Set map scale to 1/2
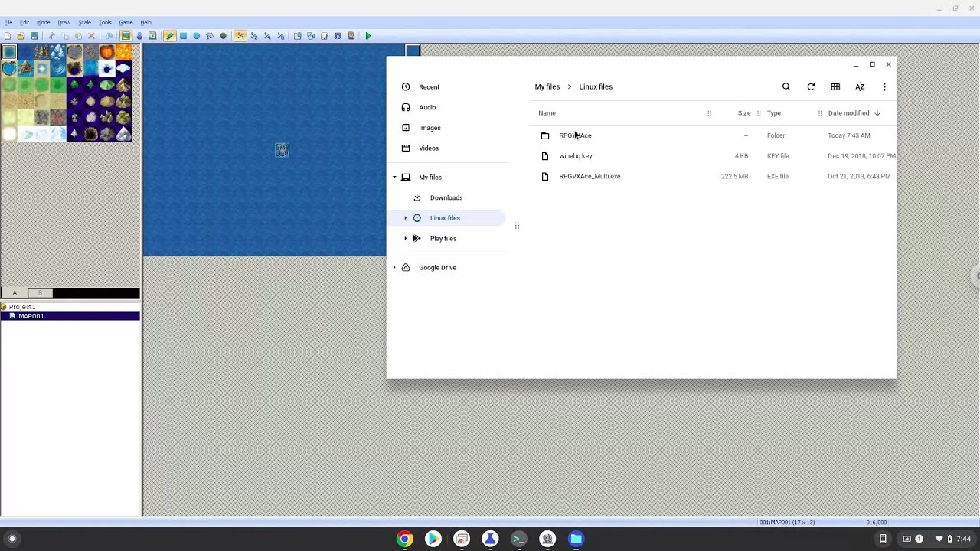The width and height of the screenshot is (980, 551). (x=254, y=36)
